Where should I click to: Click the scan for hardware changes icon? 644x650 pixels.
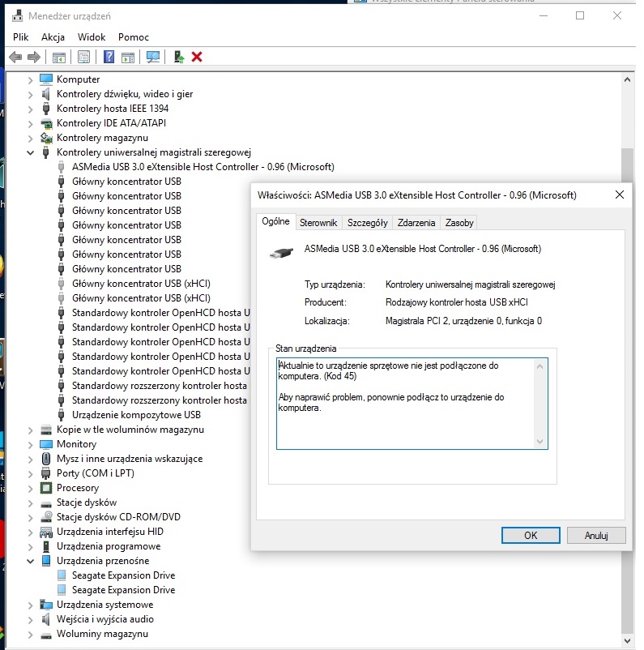coord(153,57)
